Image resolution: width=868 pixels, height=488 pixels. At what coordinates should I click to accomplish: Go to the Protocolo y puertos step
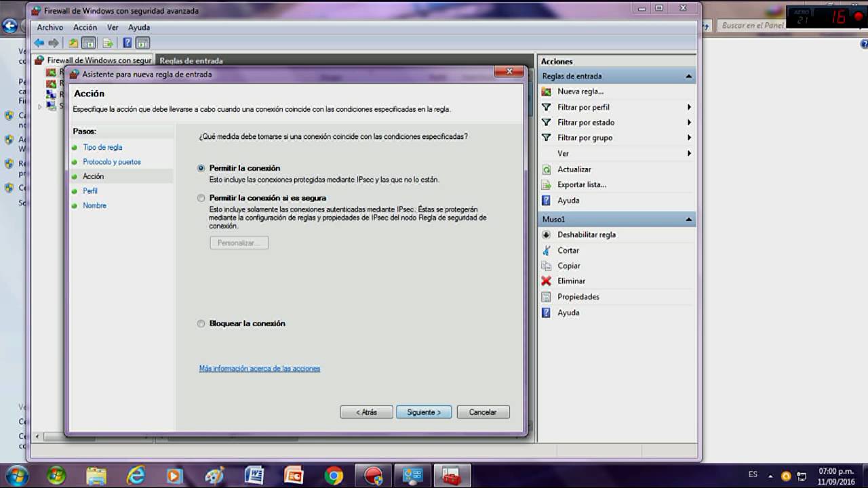[x=112, y=162]
